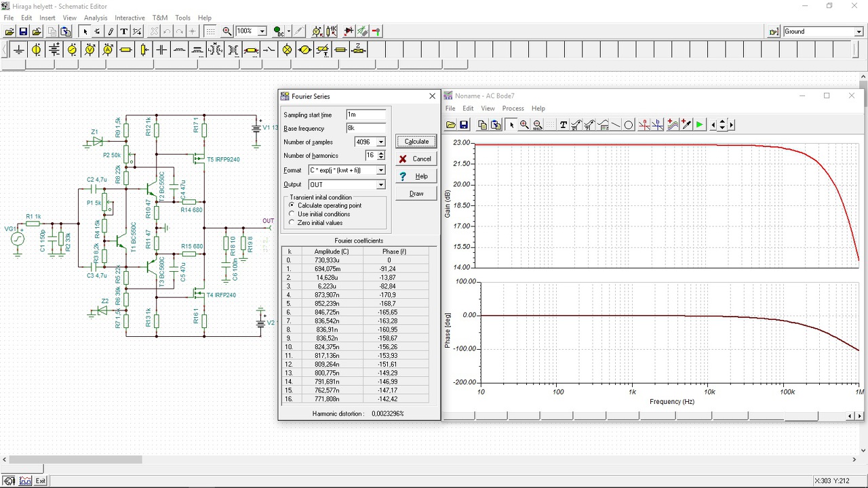
Task: Open the Analysis menu
Action: point(96,18)
